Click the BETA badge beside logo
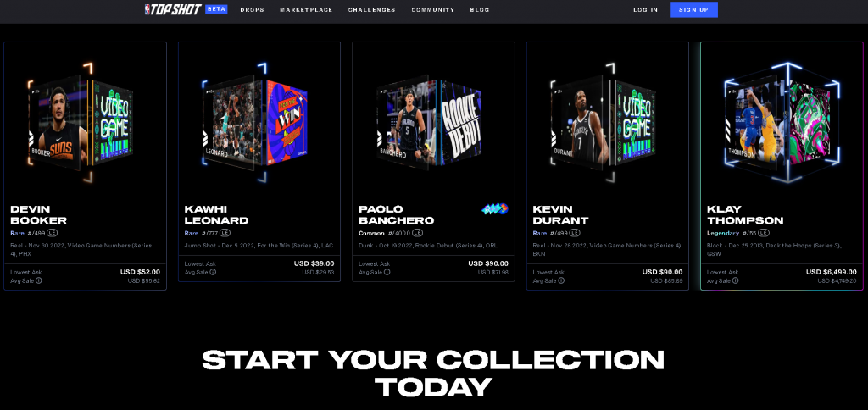This screenshot has height=410, width=868. point(216,9)
